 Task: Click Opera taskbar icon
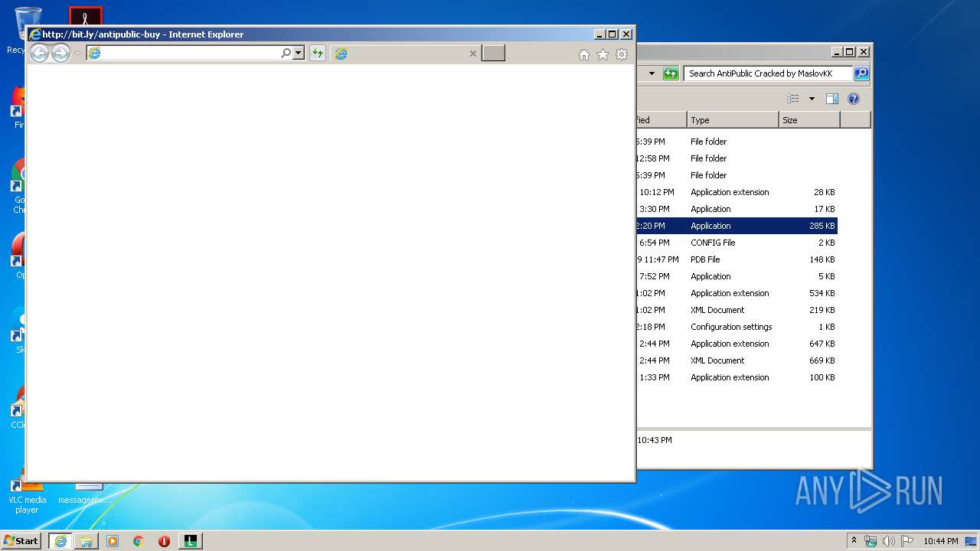(x=164, y=541)
